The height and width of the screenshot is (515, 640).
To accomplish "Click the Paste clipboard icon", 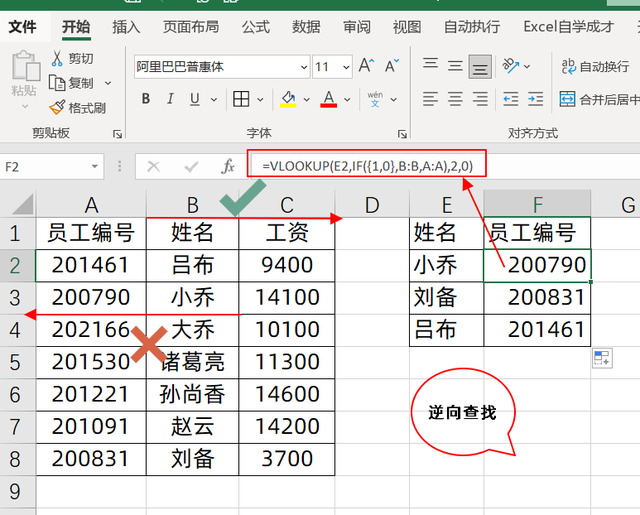I will (26, 66).
